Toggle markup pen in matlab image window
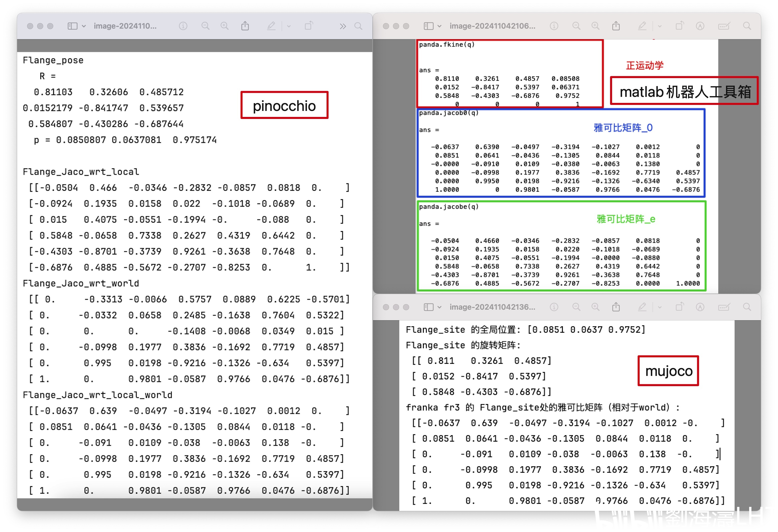This screenshot has width=778, height=532. pos(642,26)
